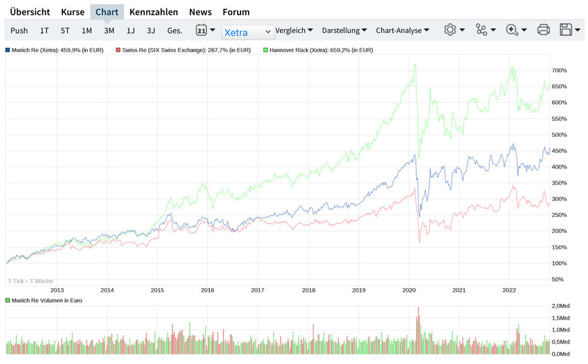
Task: Toggle Hannover Rück green legend marker
Action: 266,51
